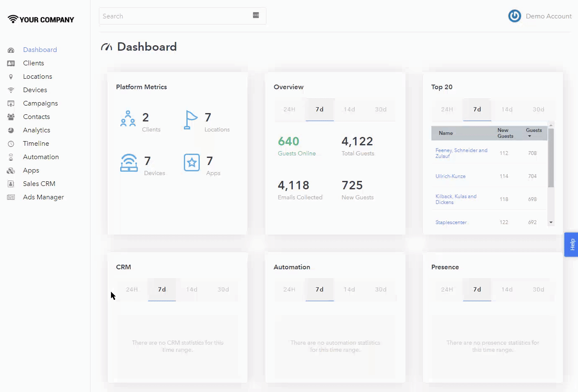Viewport: 578px width, 392px height.
Task: Focus the Search input field
Action: 175,16
